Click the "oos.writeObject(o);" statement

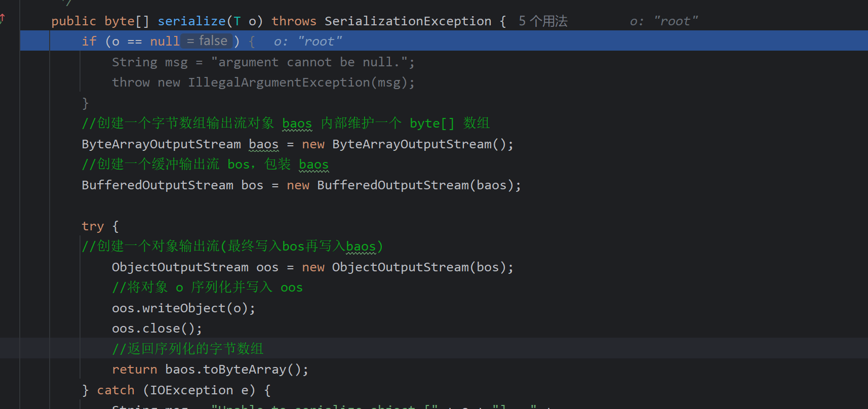coord(184,308)
